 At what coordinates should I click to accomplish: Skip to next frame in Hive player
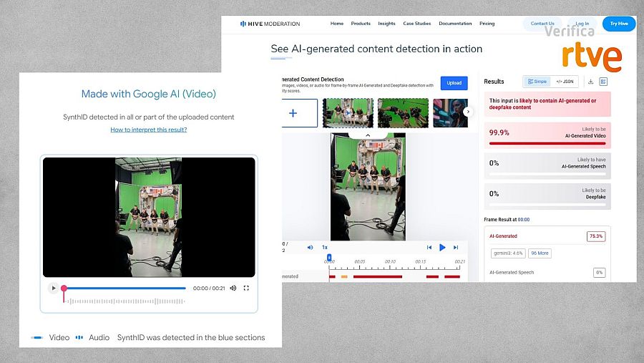click(455, 247)
